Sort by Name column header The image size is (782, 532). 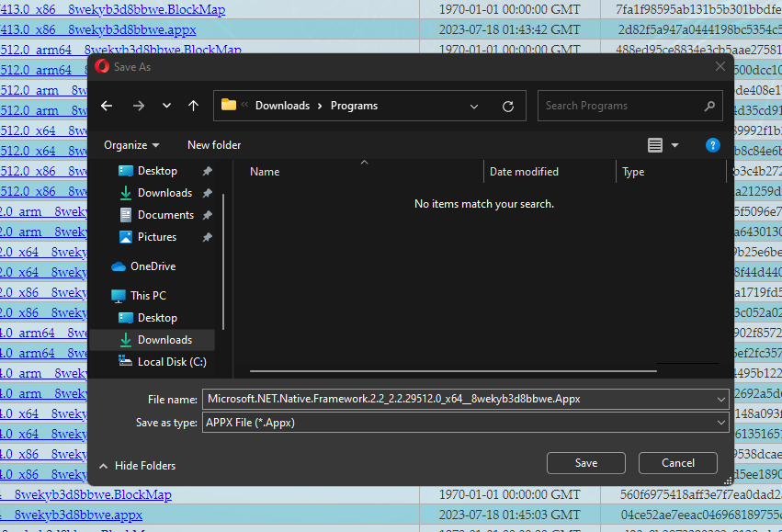click(x=265, y=172)
